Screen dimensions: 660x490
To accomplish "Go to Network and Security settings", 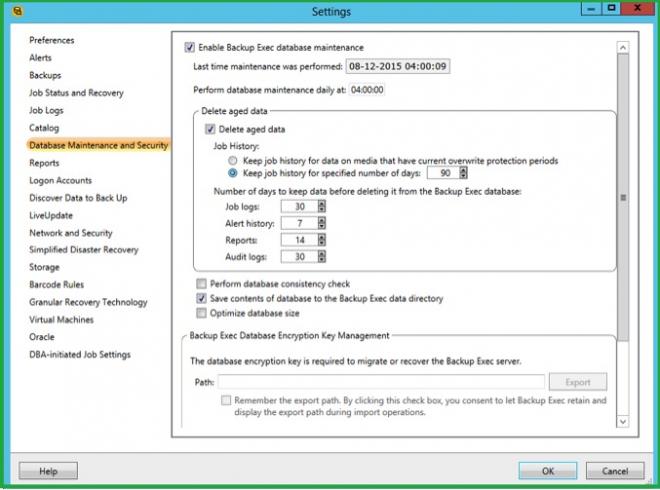I will [71, 233].
